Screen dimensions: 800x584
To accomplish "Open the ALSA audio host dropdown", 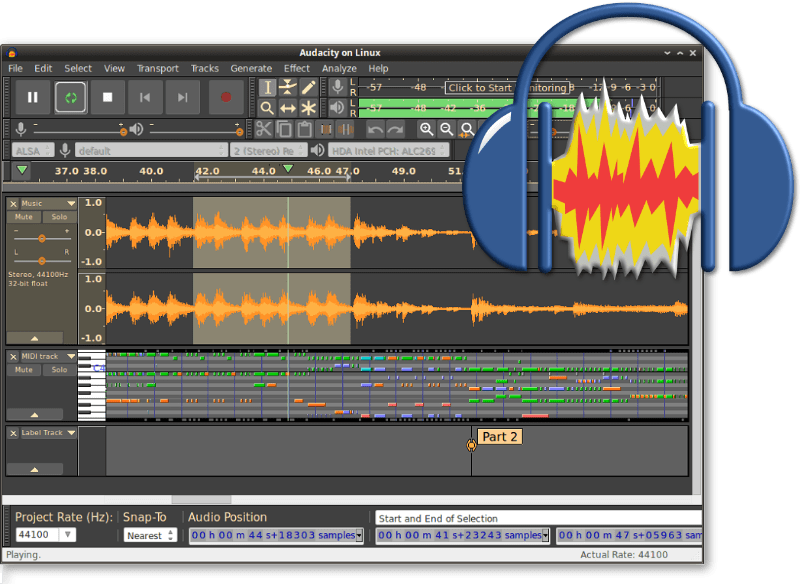I will [33, 150].
